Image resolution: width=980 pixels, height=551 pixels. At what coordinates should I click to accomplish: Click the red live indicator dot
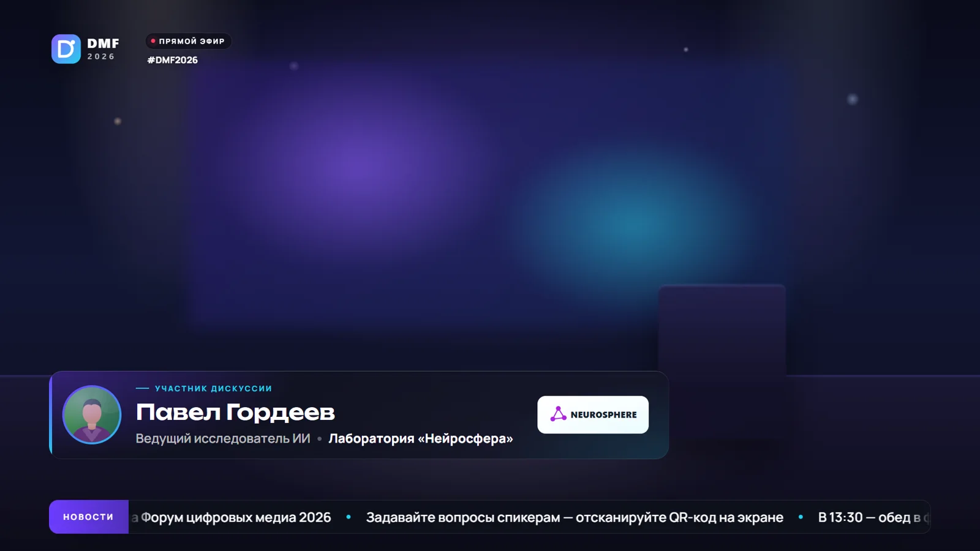[153, 41]
